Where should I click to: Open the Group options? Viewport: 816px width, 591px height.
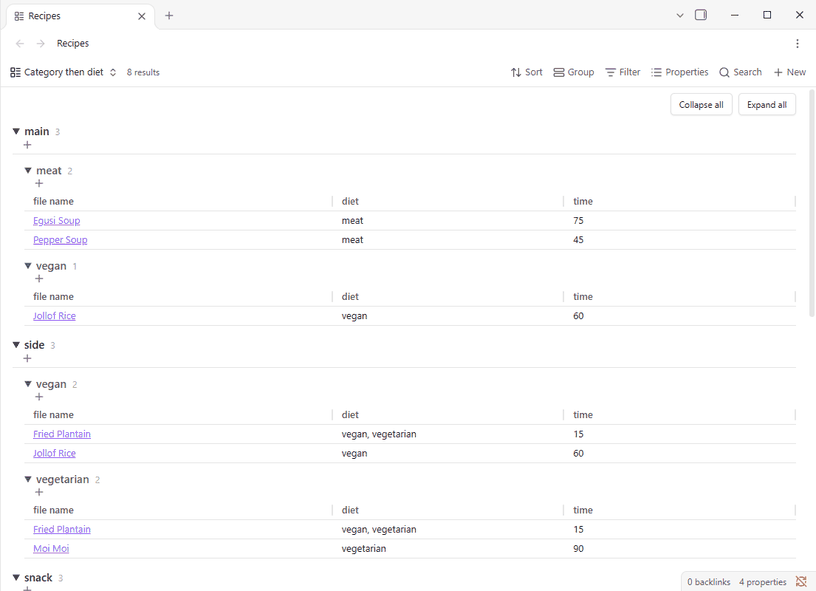pyautogui.click(x=573, y=72)
